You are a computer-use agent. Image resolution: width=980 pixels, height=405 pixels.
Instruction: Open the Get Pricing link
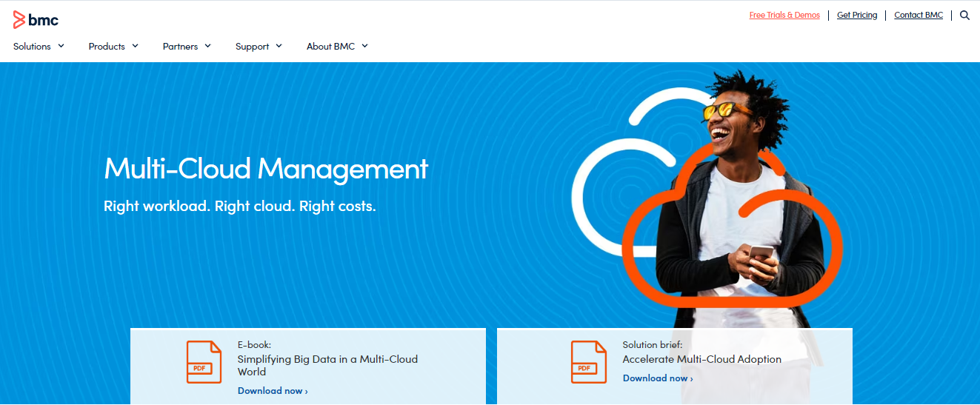pos(857,15)
